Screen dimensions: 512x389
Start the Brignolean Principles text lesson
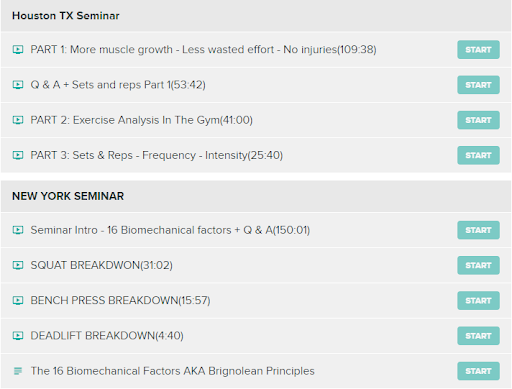(x=478, y=371)
